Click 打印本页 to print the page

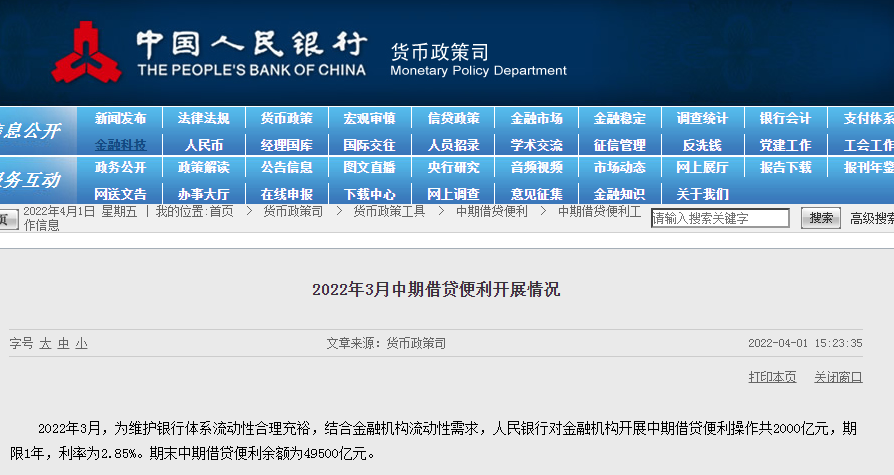772,377
